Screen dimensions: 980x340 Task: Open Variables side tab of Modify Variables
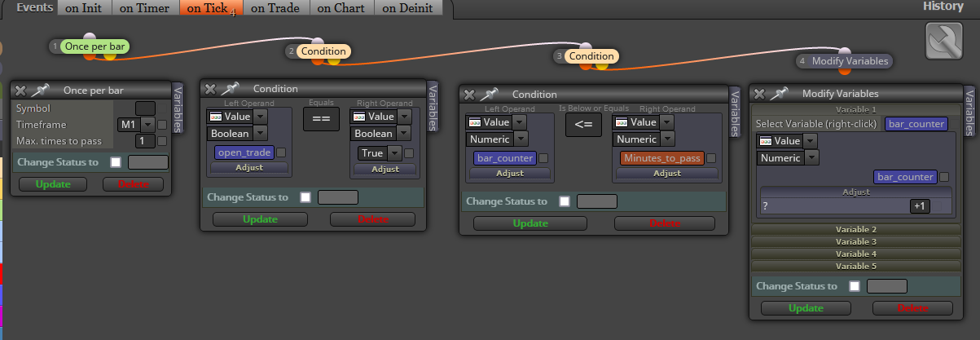click(x=969, y=113)
